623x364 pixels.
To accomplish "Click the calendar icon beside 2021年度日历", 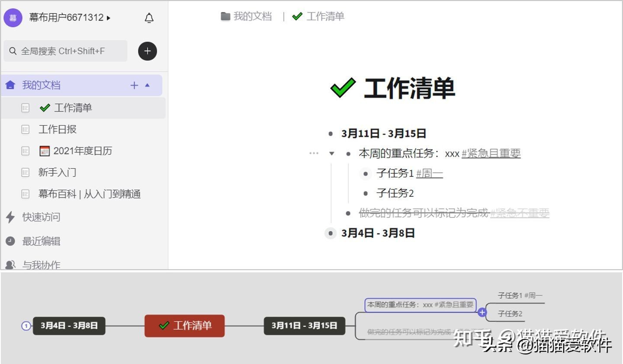I will [x=45, y=150].
